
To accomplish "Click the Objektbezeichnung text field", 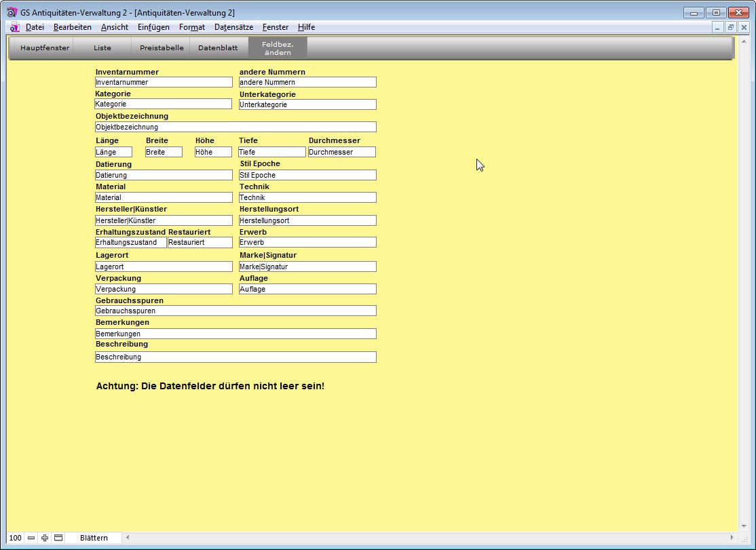I will [235, 127].
